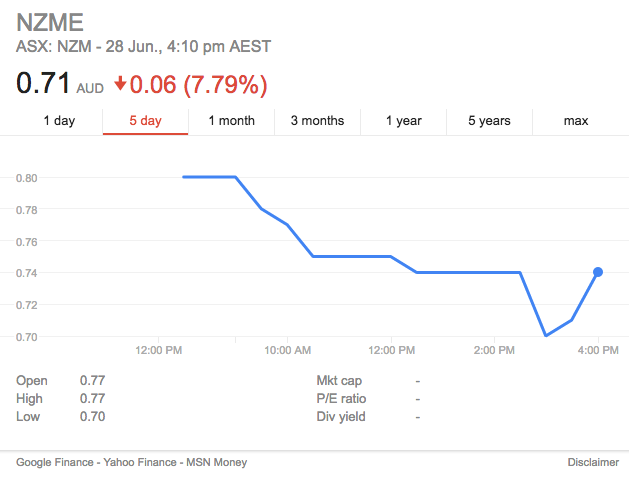
Task: Open the Yahoo Finance link
Action: (x=136, y=462)
